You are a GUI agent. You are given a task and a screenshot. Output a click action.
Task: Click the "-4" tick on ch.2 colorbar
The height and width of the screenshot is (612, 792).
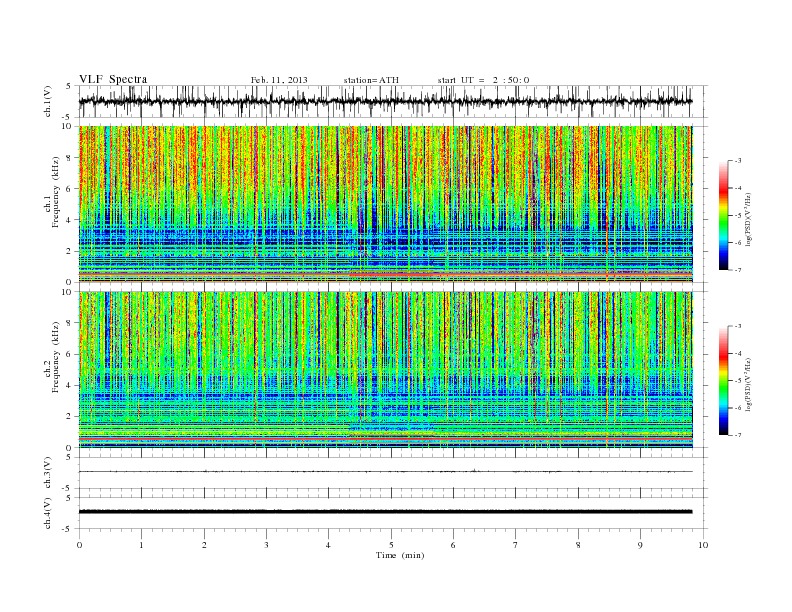point(738,353)
